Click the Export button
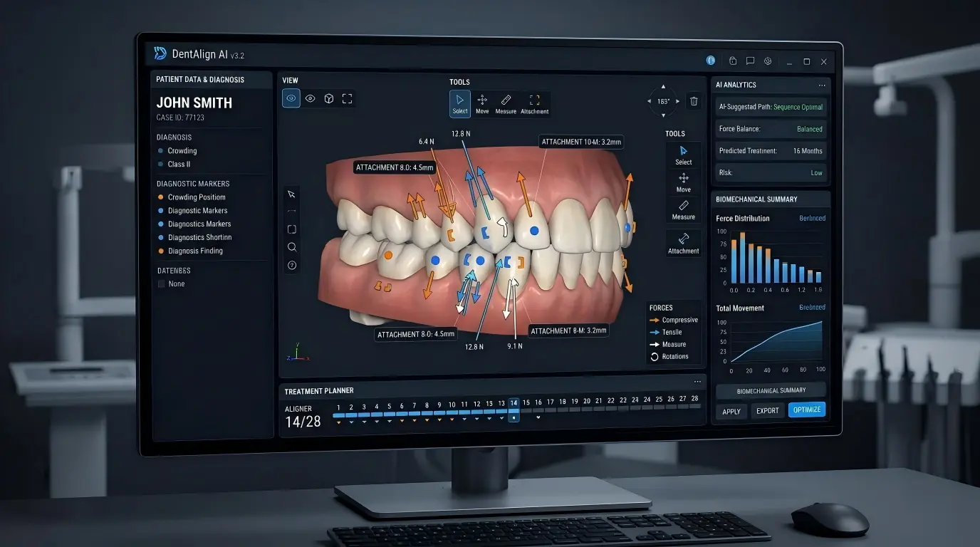The width and height of the screenshot is (980, 547). point(768,411)
